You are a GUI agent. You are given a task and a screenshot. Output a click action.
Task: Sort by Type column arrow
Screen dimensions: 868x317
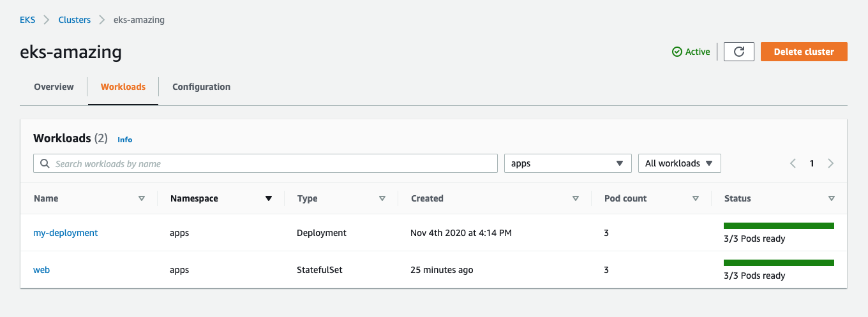pyautogui.click(x=382, y=198)
